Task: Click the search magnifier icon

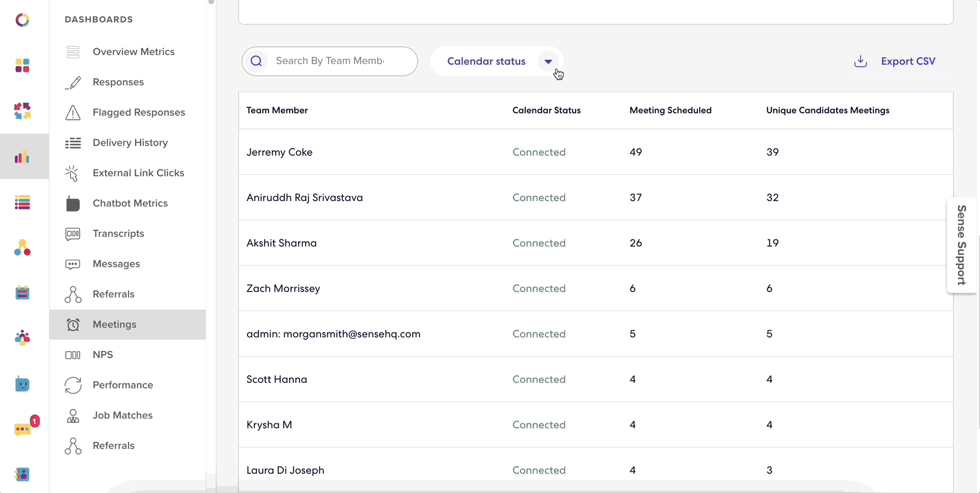Action: click(256, 61)
